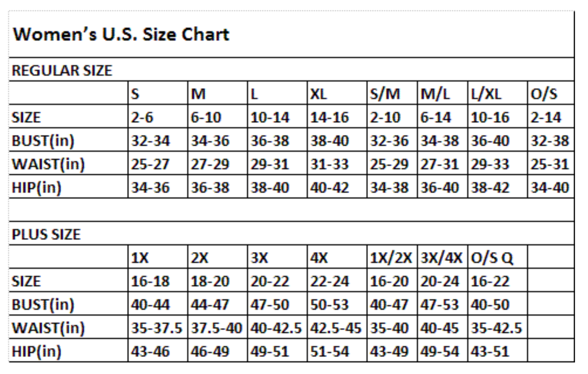This screenshot has width=588, height=374.
Task: Select the O/S Q column header
Action: coord(492,258)
